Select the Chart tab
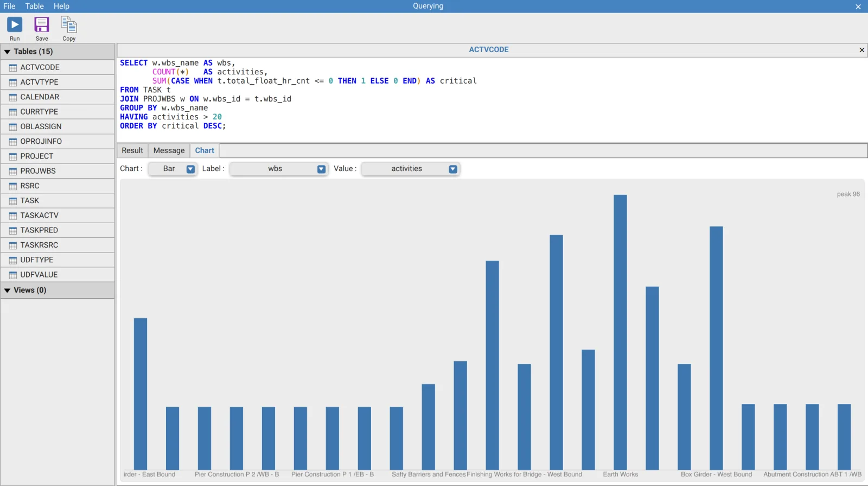The image size is (868, 486). pyautogui.click(x=205, y=150)
